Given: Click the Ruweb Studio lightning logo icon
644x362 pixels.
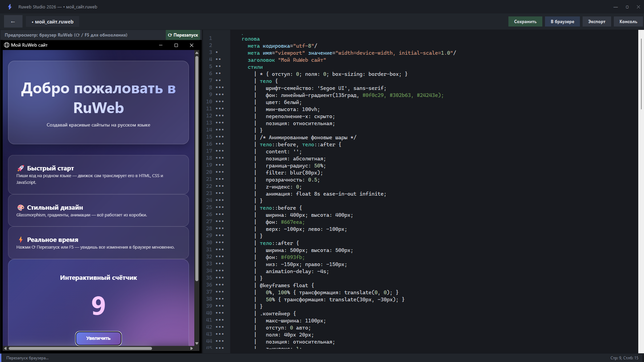Looking at the screenshot, I should coord(10,7).
